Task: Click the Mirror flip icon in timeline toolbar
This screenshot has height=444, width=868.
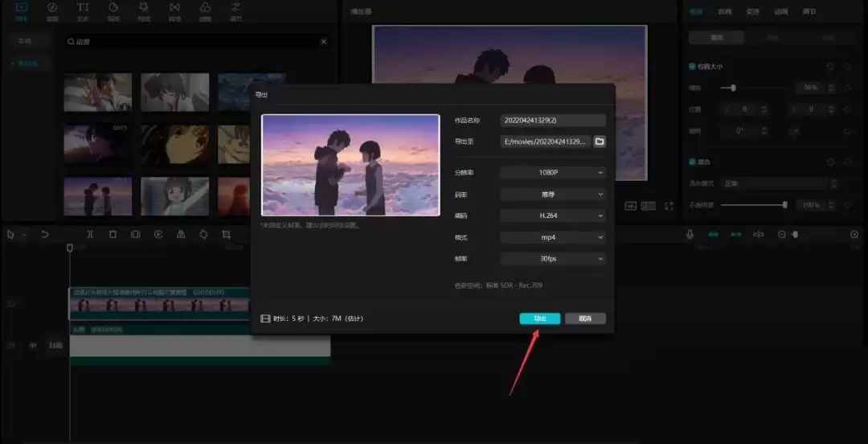Action: [181, 235]
